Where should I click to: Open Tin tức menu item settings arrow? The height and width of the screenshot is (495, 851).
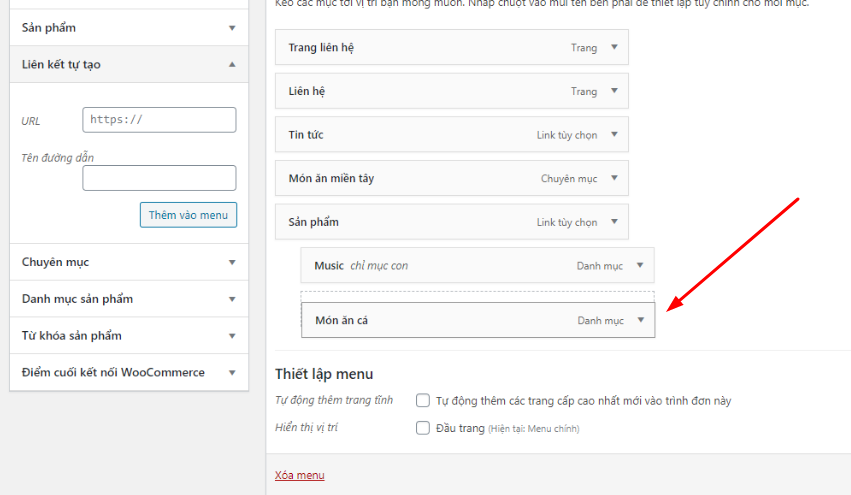pyautogui.click(x=614, y=135)
